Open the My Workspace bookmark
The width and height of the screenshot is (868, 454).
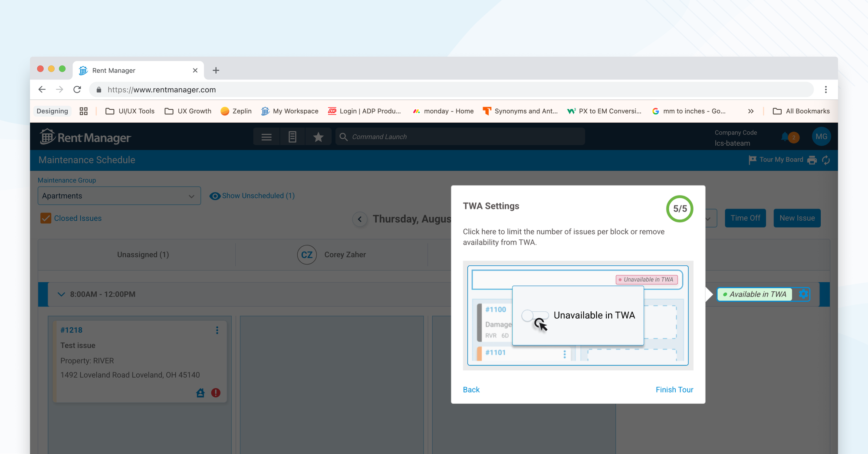pyautogui.click(x=290, y=111)
